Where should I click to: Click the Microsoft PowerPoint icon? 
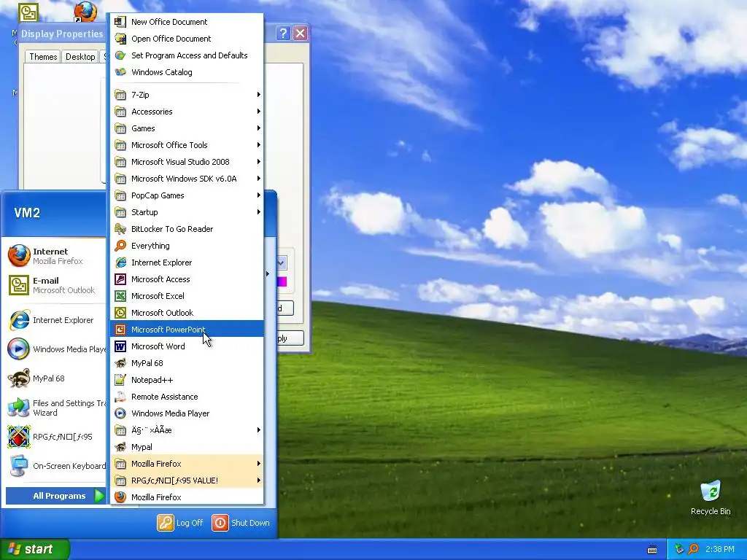(x=120, y=330)
